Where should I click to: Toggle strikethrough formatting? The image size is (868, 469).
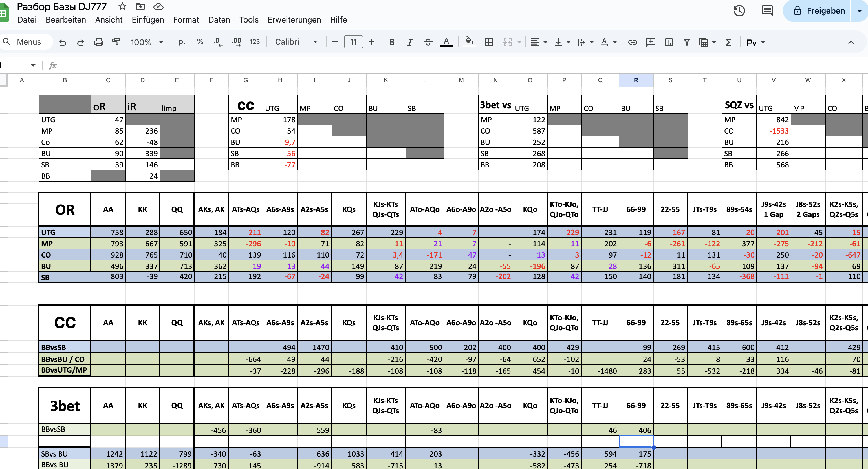tap(428, 42)
